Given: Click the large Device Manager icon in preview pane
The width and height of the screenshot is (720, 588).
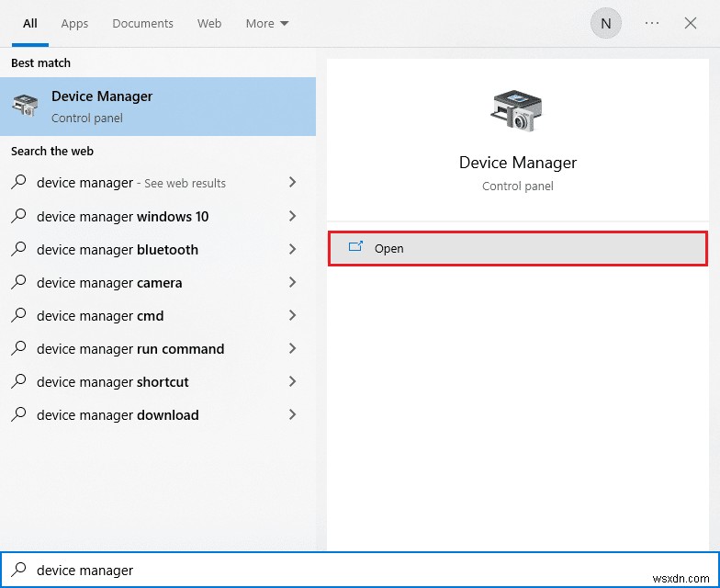Looking at the screenshot, I should click(517, 111).
